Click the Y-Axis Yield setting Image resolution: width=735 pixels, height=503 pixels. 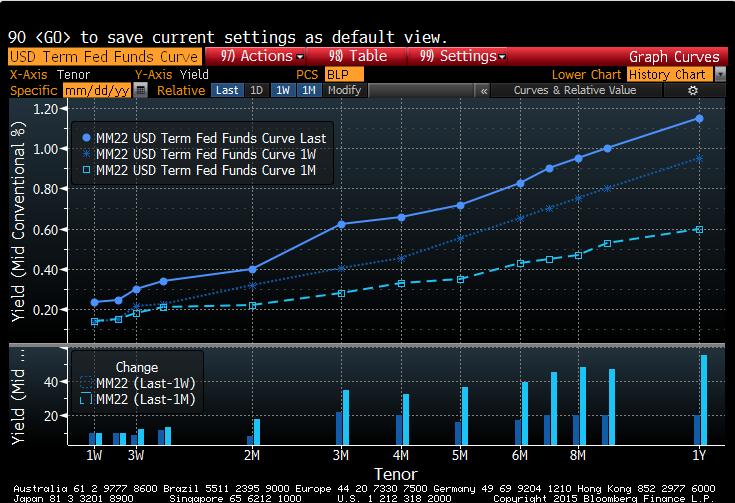tap(172, 75)
